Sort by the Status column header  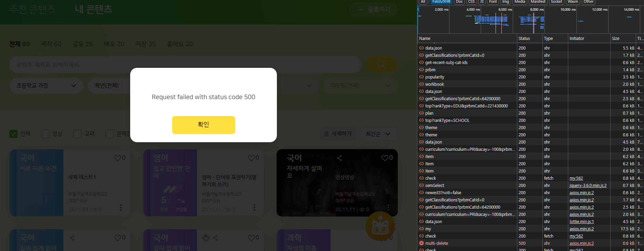tap(529, 39)
